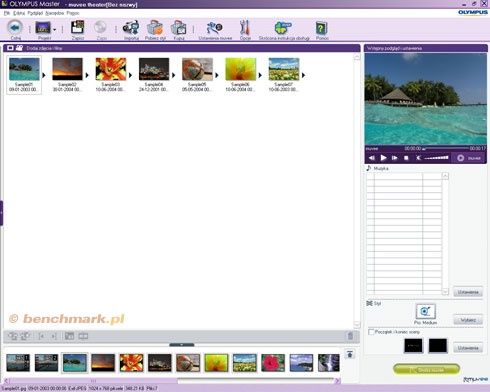The height and width of the screenshot is (392, 490).
Task: Select the Sample04 night city storyboard thumbnail
Action: (154, 69)
